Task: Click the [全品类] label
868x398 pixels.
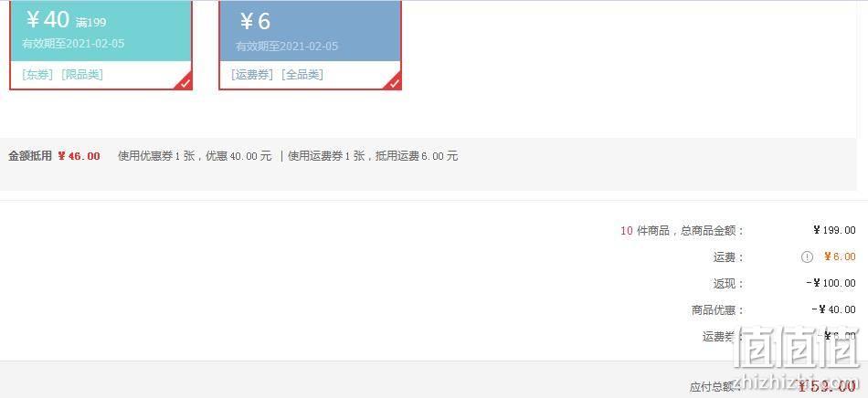Action: (302, 75)
